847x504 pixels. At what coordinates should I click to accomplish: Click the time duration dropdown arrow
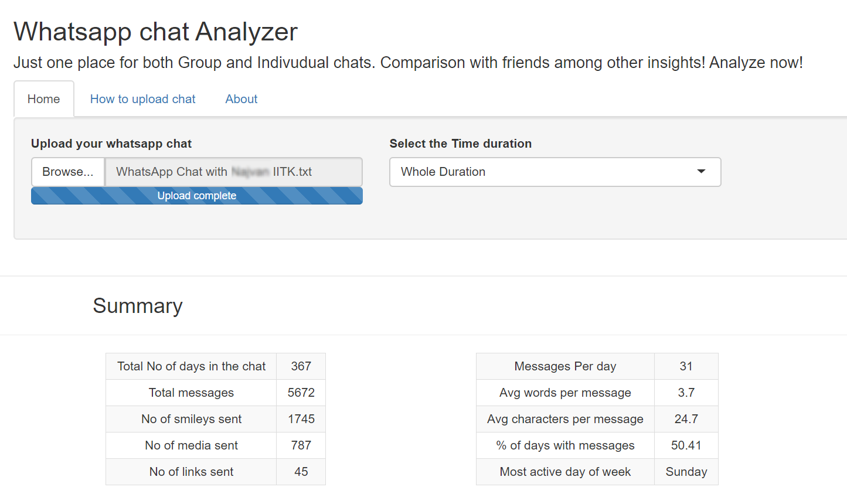pyautogui.click(x=701, y=172)
